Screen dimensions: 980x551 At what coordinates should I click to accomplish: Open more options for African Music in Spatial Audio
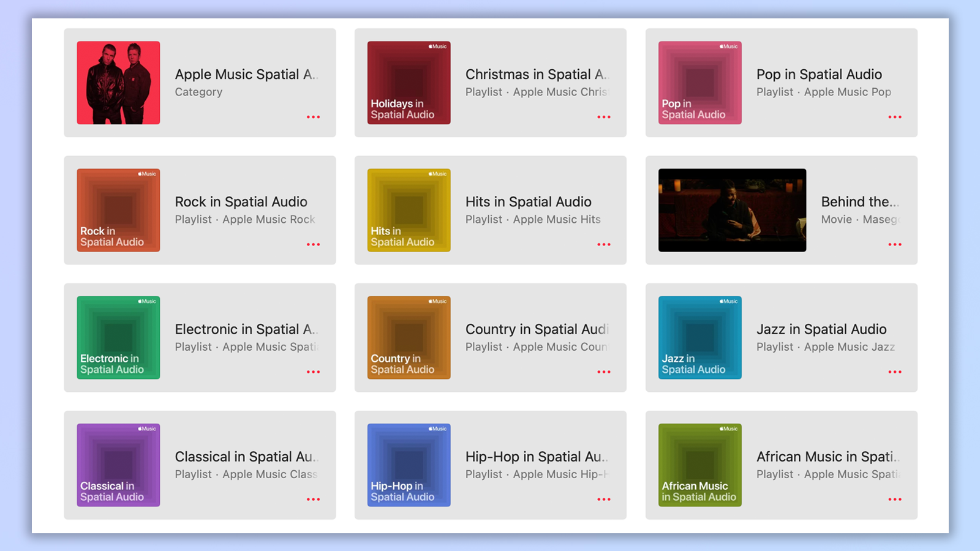tap(894, 499)
